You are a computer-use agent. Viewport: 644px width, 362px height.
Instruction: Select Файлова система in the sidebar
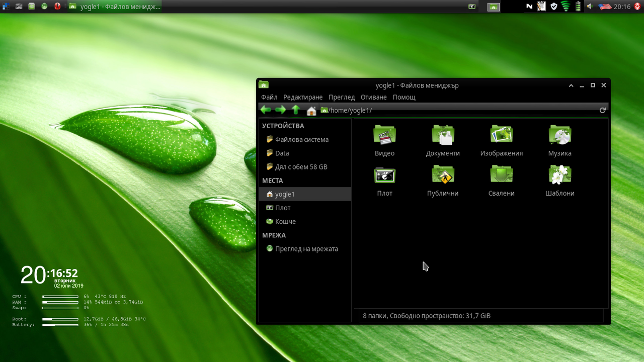[x=305, y=139]
